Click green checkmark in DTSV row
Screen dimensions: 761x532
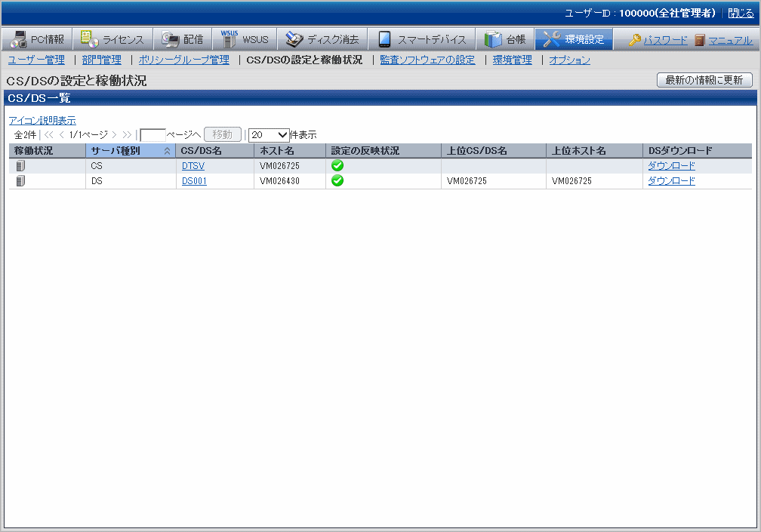(337, 165)
